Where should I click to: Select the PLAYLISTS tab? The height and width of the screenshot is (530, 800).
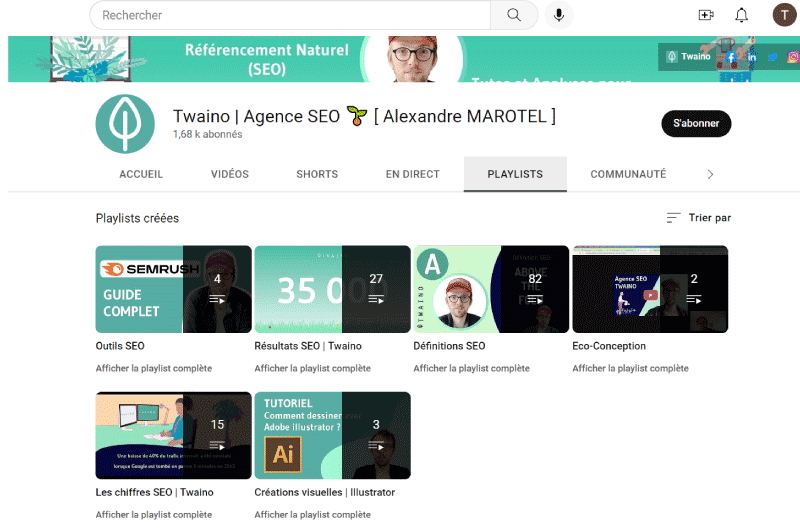click(515, 174)
